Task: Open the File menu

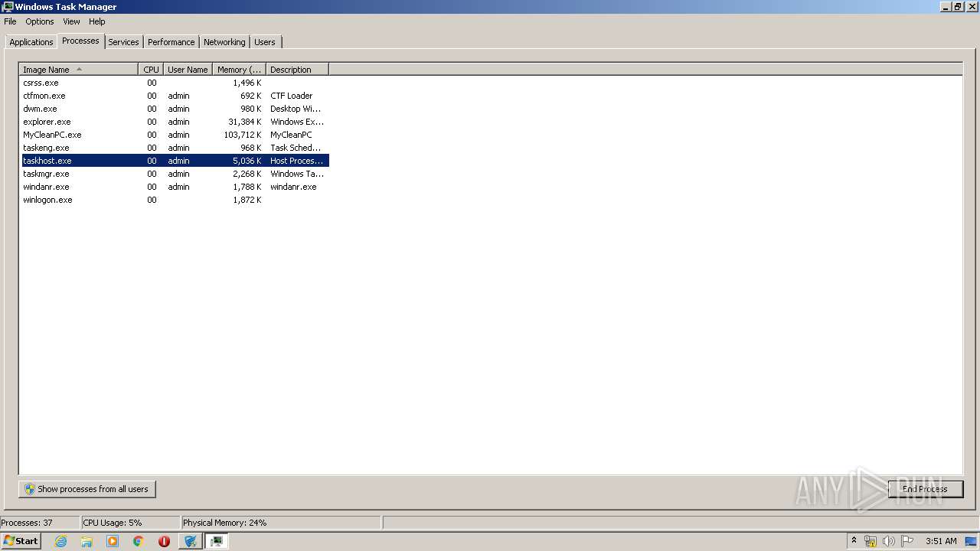Action: click(10, 21)
